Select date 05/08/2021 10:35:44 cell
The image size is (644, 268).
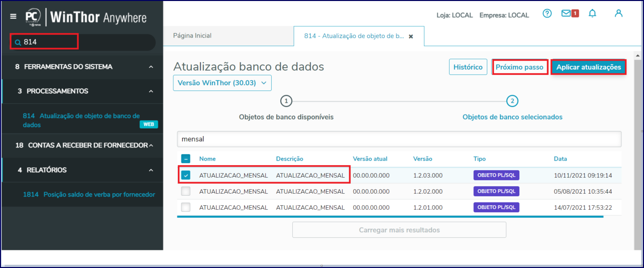coord(583,192)
